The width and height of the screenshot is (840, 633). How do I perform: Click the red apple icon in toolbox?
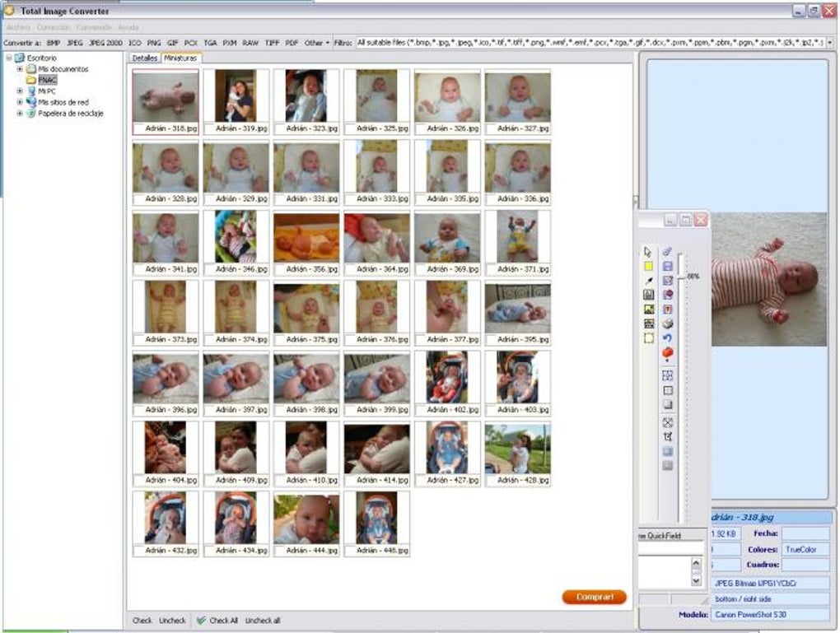point(667,353)
